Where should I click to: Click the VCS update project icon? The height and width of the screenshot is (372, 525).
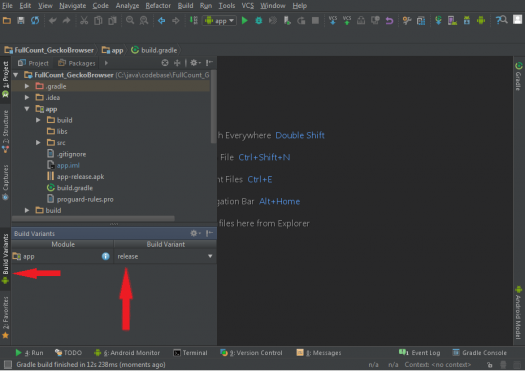[333, 21]
